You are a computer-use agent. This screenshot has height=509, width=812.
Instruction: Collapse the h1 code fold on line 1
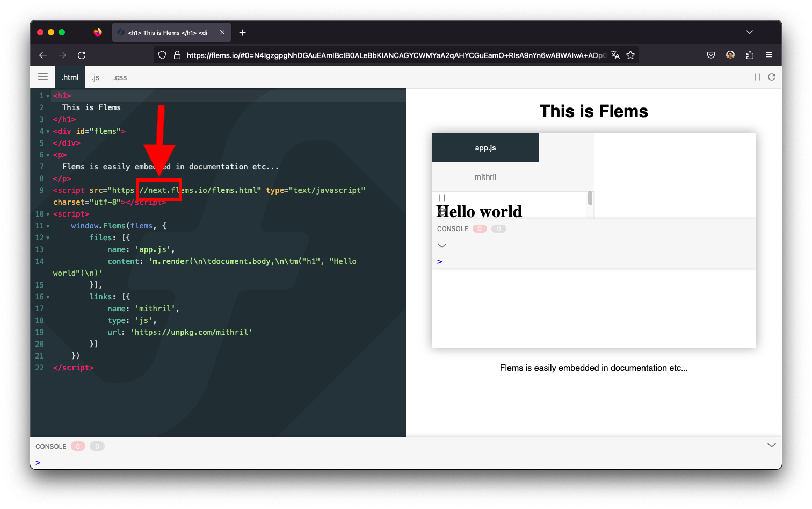tap(47, 95)
